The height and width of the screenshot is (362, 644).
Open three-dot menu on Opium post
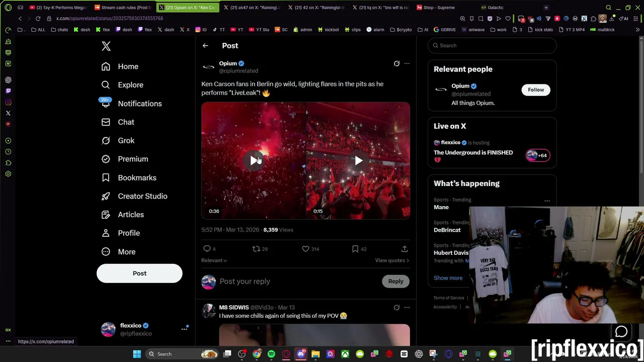click(407, 63)
